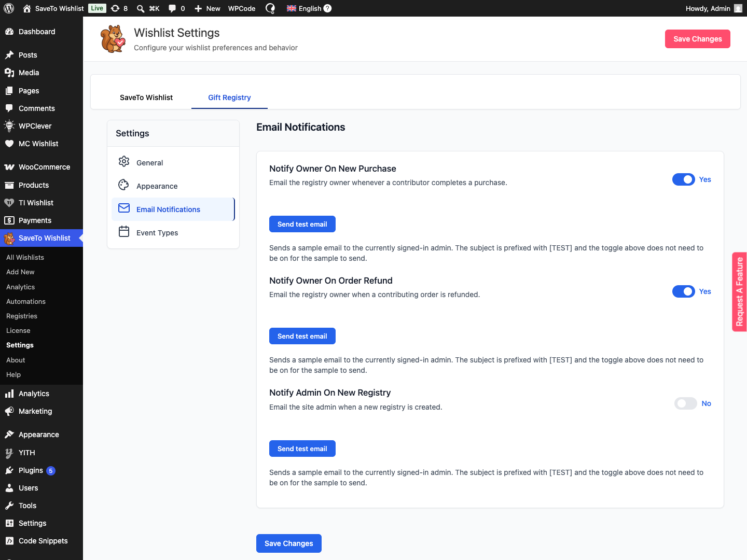Screen dimensions: 747x560
Task: Click the Marketing megaphone icon in sidebar
Action: tap(9, 411)
